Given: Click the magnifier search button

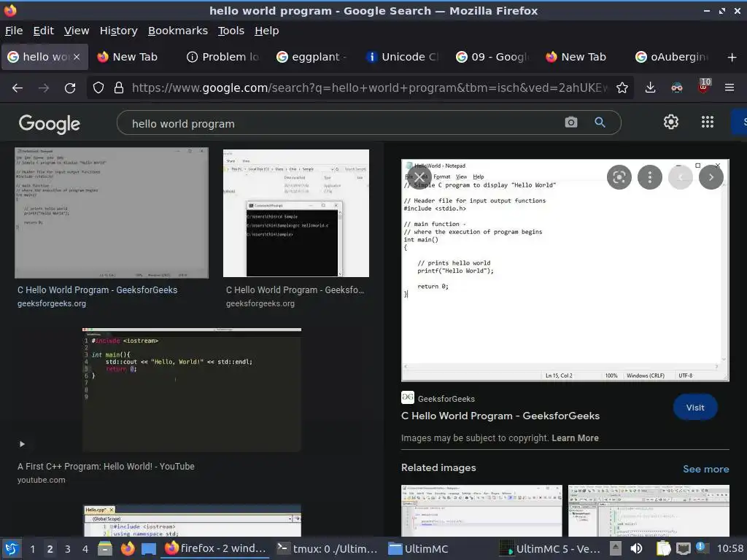Looking at the screenshot, I should [x=600, y=122].
